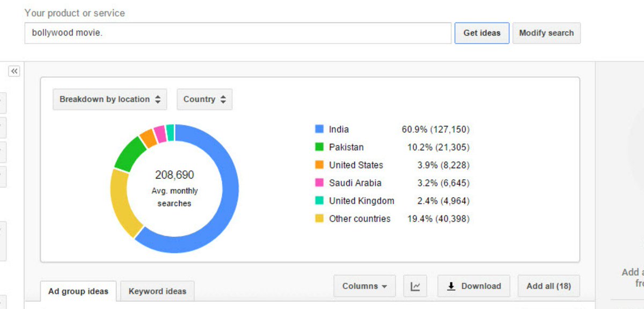Show the search volume trends chart icon
The height and width of the screenshot is (309, 644).
coord(415,286)
